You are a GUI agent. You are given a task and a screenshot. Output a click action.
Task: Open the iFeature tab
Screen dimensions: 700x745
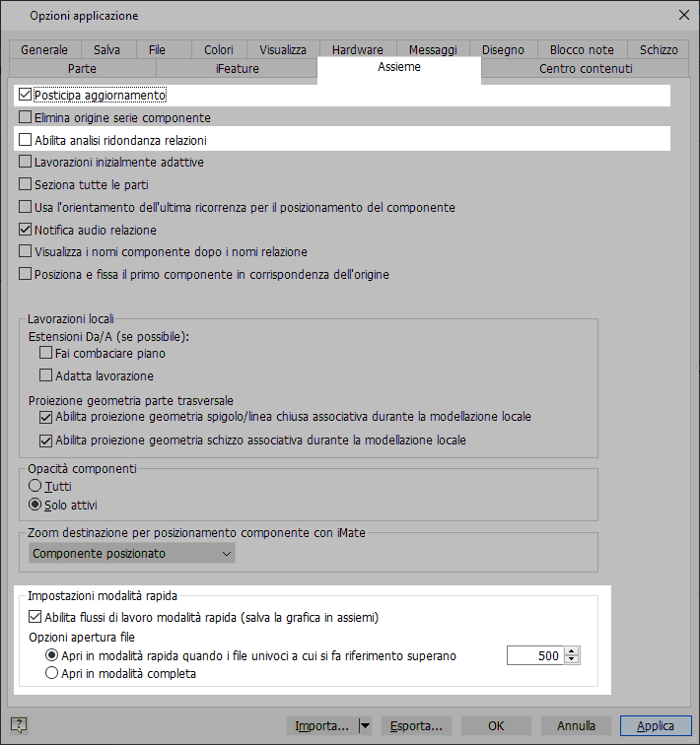coord(238,68)
